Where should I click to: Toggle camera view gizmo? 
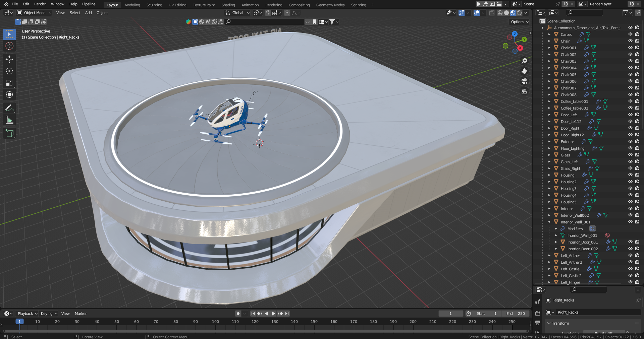[524, 81]
